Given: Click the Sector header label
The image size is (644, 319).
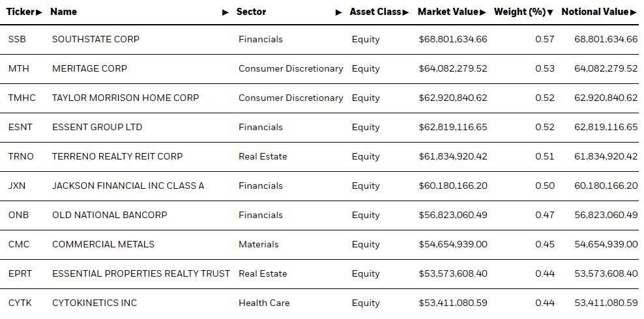Looking at the screenshot, I should tap(251, 12).
